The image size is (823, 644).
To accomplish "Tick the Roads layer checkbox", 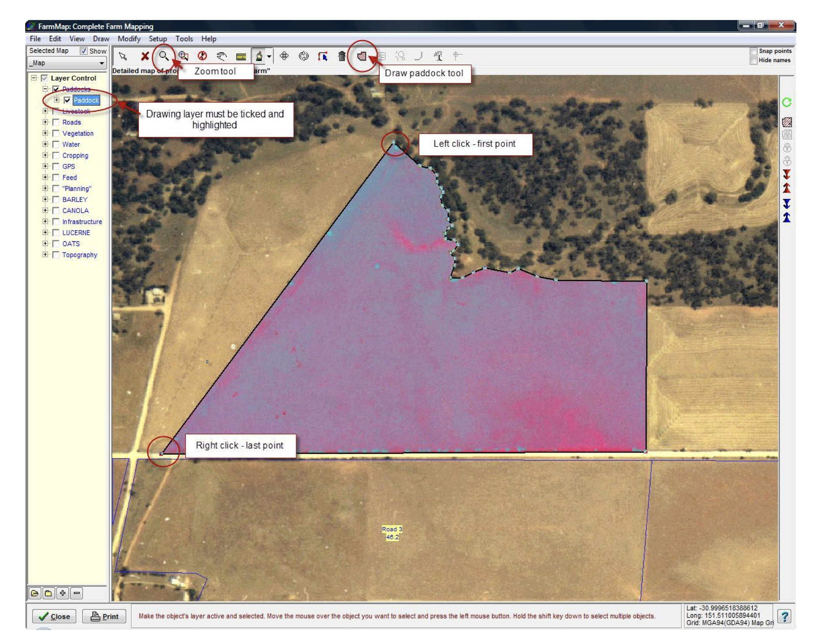I will click(56, 122).
